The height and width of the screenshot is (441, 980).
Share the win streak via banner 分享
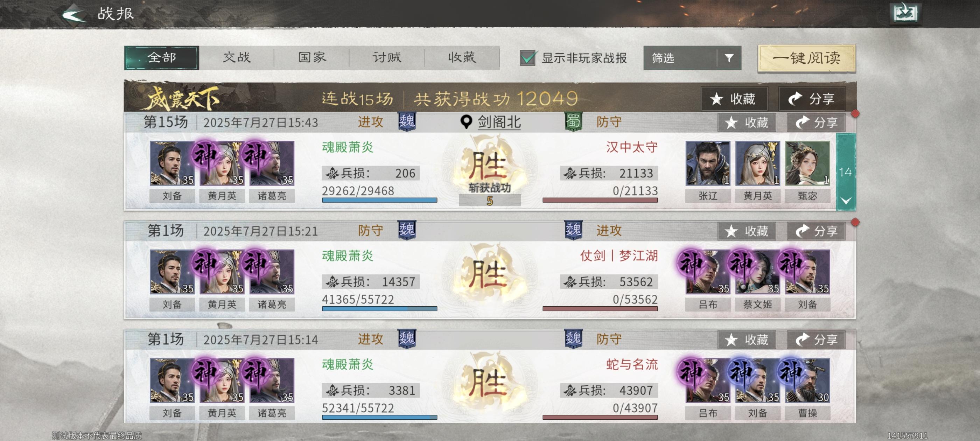[812, 99]
